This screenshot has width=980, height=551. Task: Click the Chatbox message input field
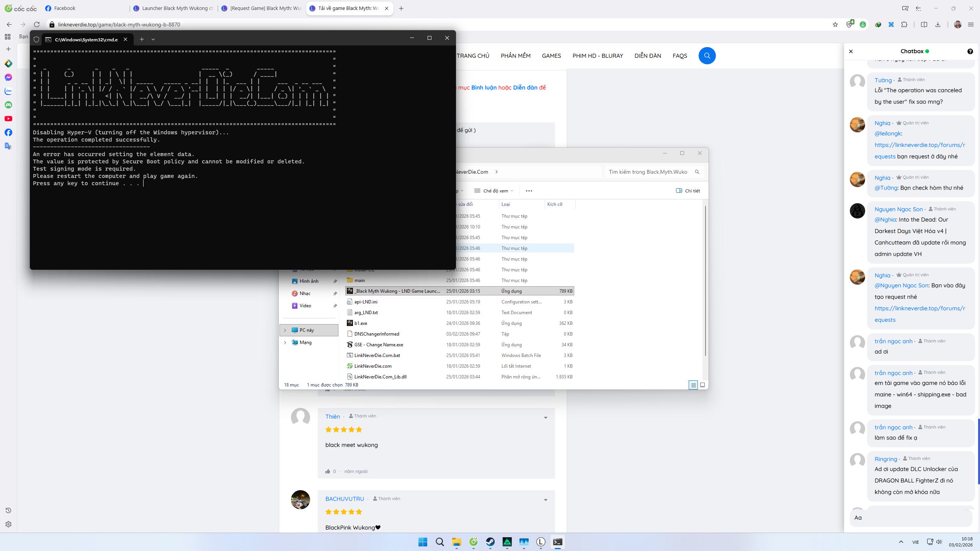click(910, 518)
